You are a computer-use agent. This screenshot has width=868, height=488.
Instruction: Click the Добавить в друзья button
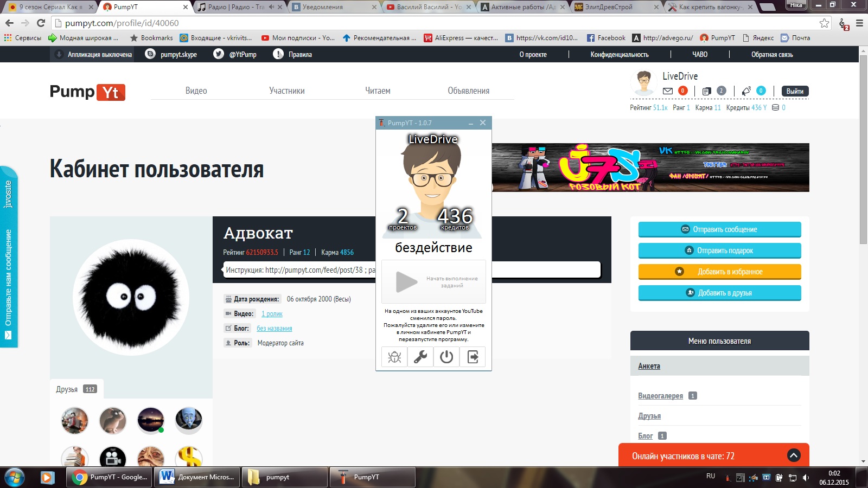(720, 293)
